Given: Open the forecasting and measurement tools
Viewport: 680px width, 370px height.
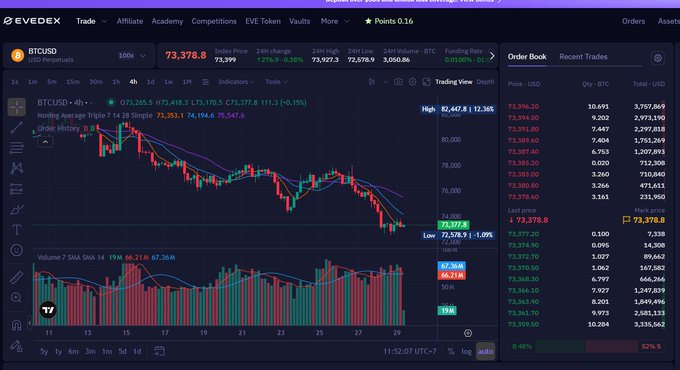Looking at the screenshot, I should coord(16,189).
